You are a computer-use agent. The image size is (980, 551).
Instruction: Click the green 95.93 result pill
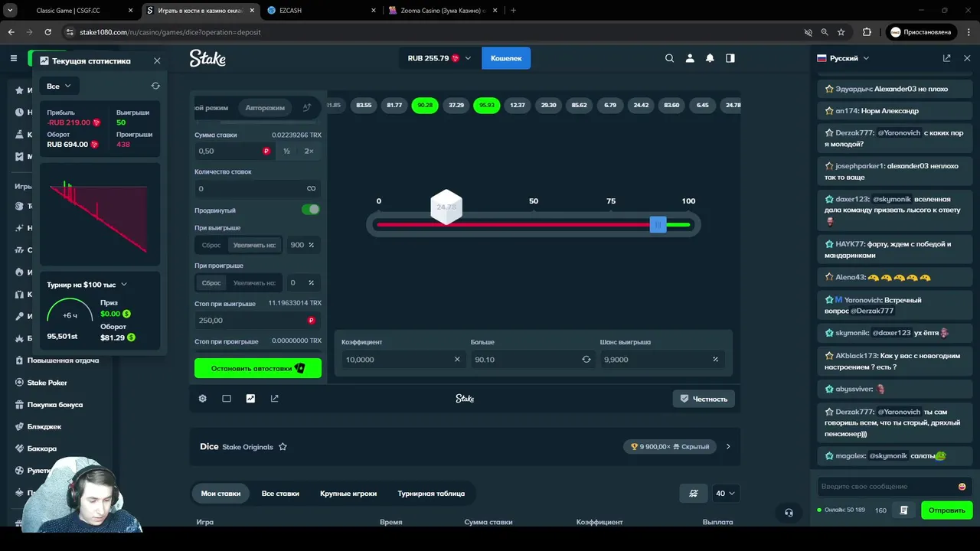(487, 105)
